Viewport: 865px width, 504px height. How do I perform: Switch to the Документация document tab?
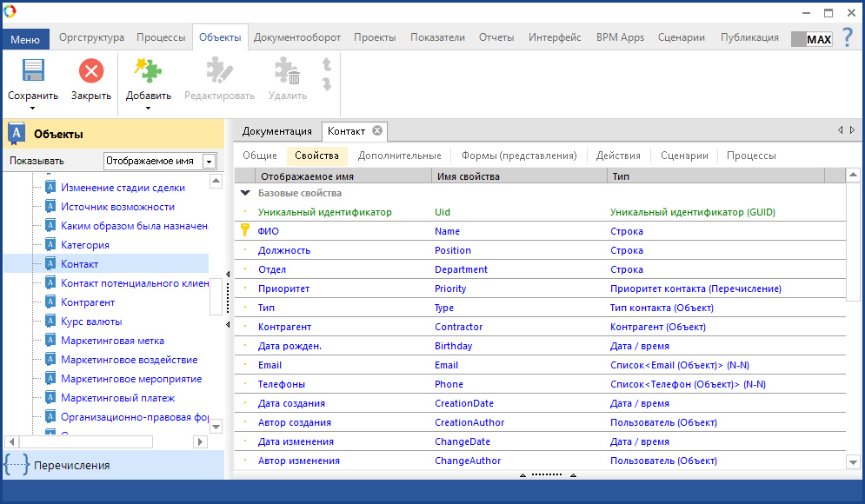[x=276, y=131]
